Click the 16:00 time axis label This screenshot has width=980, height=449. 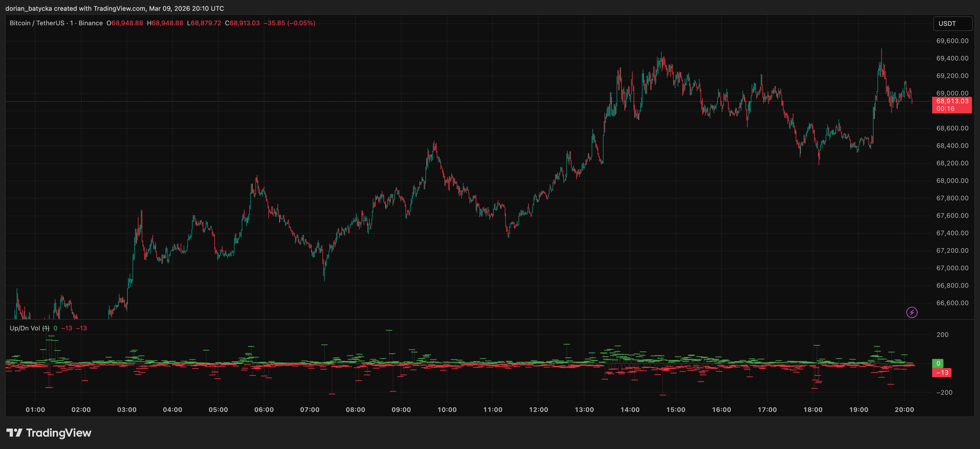tap(722, 410)
